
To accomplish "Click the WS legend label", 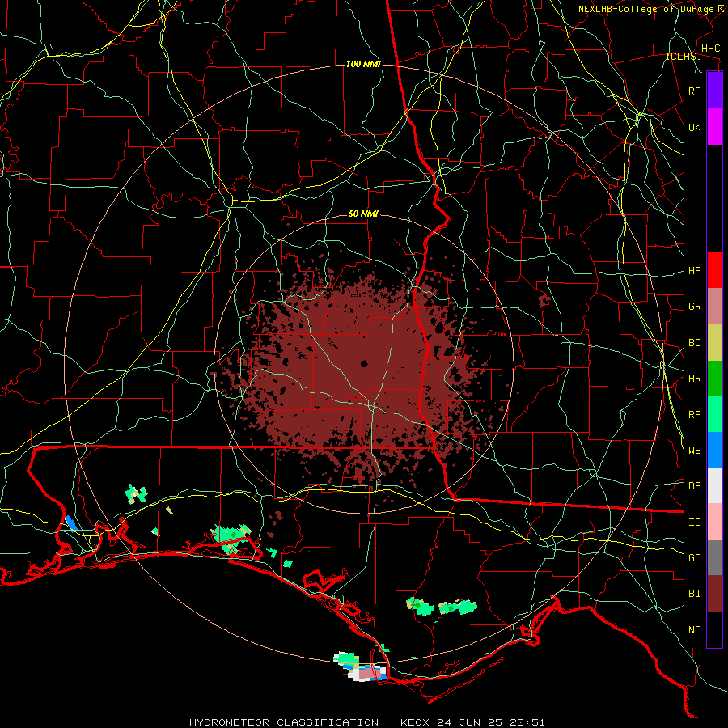I will click(x=694, y=450).
